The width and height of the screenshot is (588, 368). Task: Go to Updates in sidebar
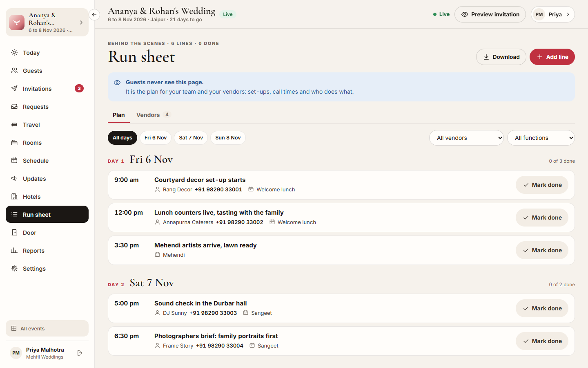pos(47,179)
